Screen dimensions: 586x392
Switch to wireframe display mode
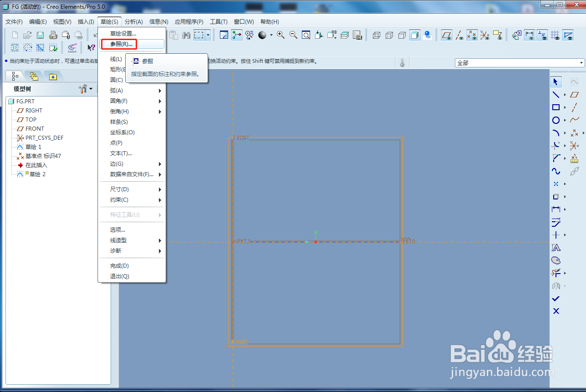(x=377, y=35)
